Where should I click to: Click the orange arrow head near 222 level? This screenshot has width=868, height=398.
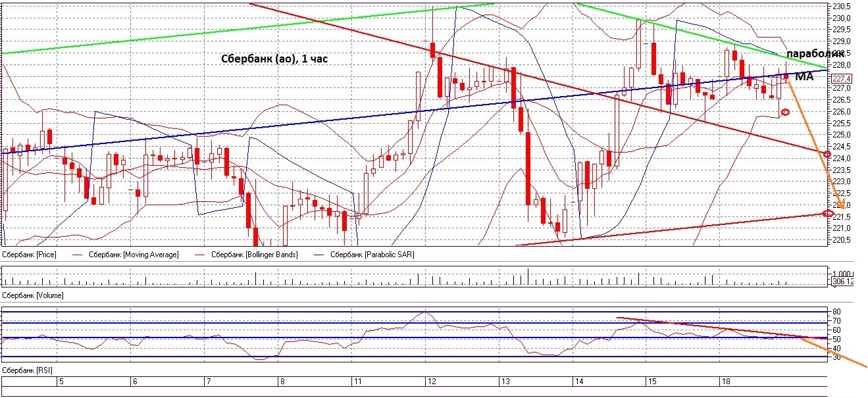840,205
